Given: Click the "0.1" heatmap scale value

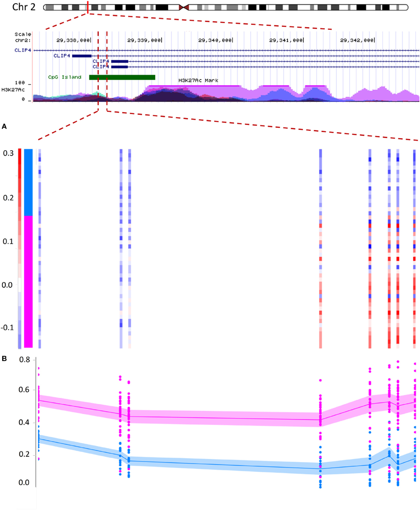Looking at the screenshot, I should [8, 242].
